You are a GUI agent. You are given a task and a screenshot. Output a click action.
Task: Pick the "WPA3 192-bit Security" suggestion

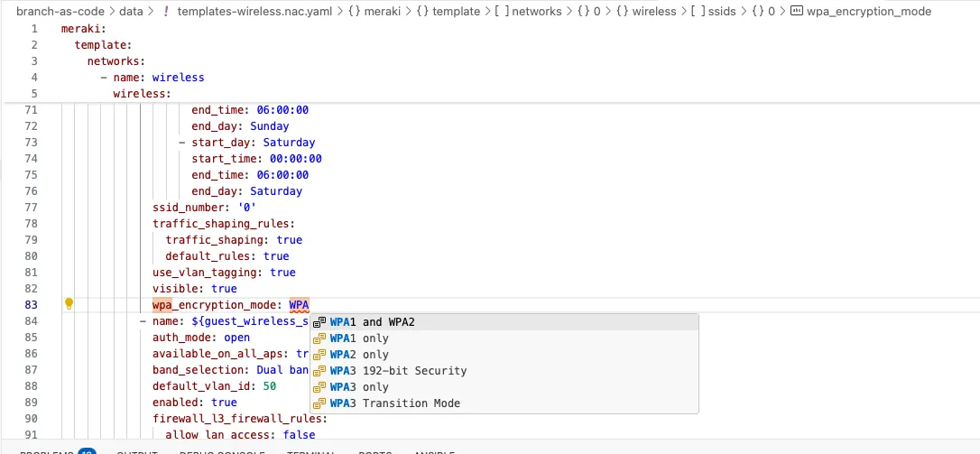point(398,371)
